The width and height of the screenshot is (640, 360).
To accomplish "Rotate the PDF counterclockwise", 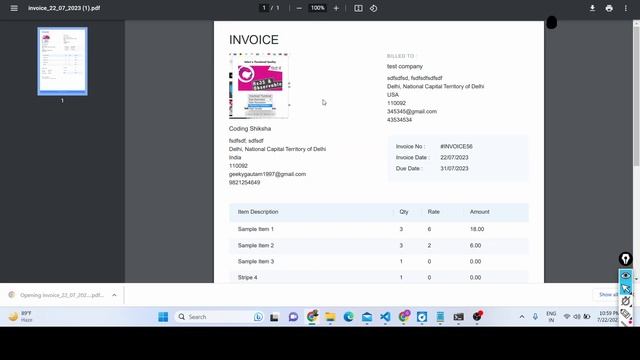I will pos(373,8).
